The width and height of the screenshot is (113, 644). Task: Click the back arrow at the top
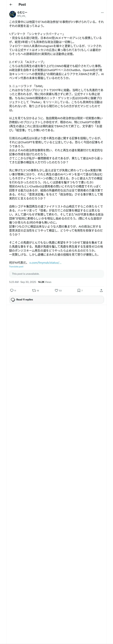11,5
